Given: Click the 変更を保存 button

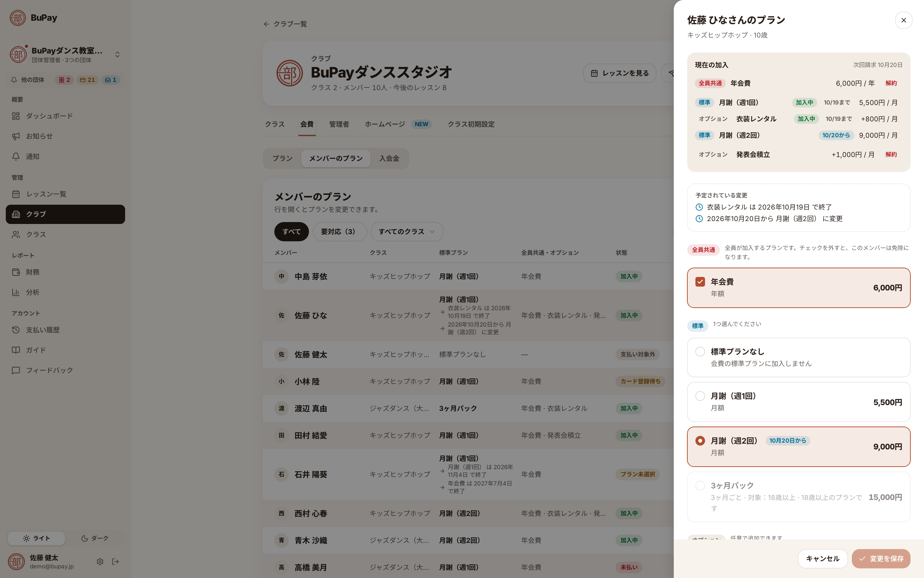Looking at the screenshot, I should [881, 558].
